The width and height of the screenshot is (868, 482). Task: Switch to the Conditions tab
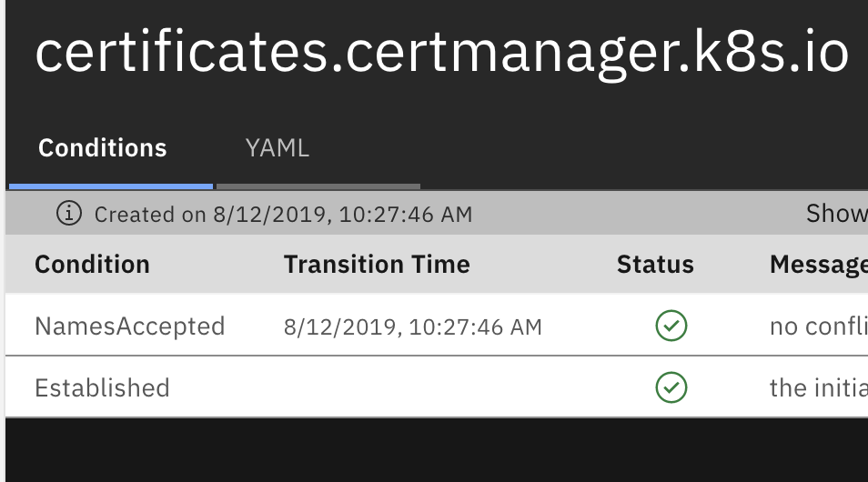[103, 148]
